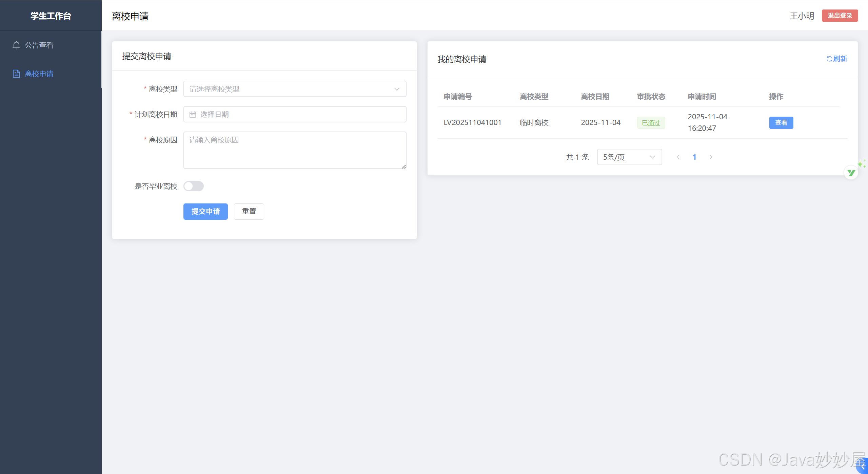The height and width of the screenshot is (474, 868).
Task: Click the calendar icon in date field
Action: click(x=193, y=115)
